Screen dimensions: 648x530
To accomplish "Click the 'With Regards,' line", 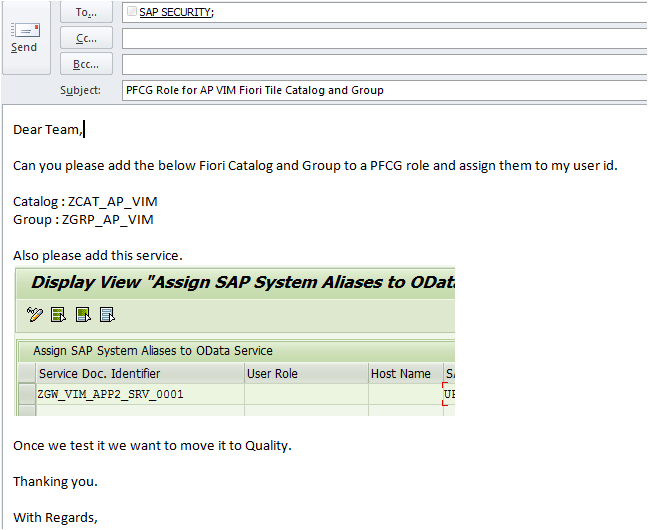I will [55, 518].
